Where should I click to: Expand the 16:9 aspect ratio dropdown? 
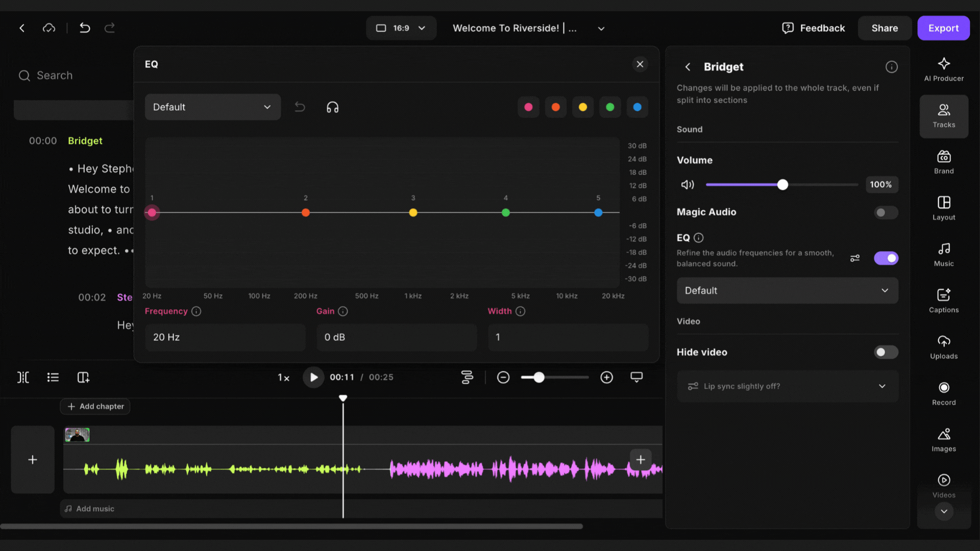[401, 28]
